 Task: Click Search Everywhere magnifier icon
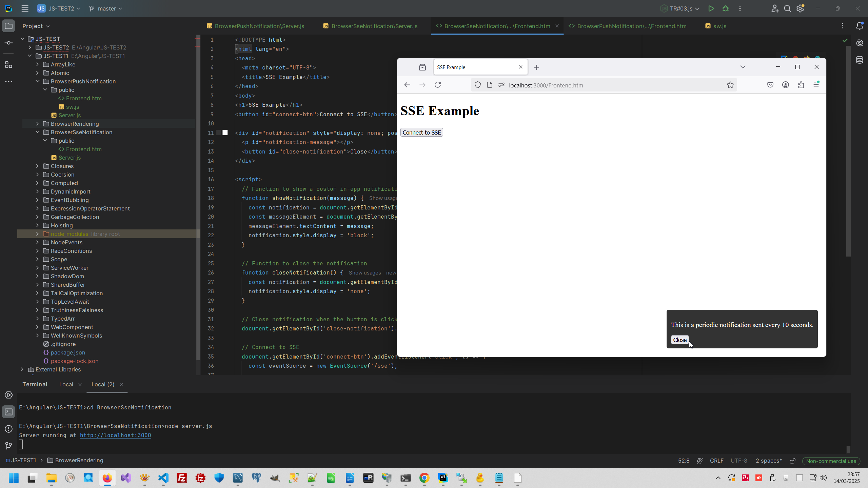click(x=787, y=8)
